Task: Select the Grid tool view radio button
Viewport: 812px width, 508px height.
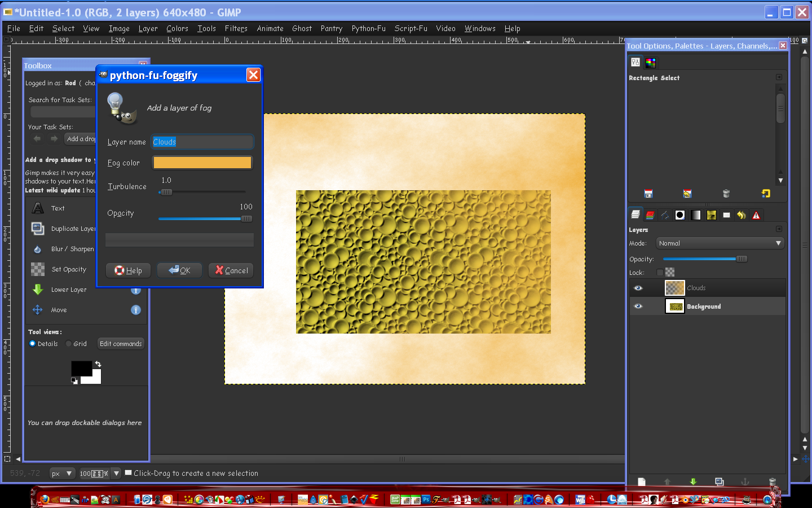Action: click(x=69, y=344)
